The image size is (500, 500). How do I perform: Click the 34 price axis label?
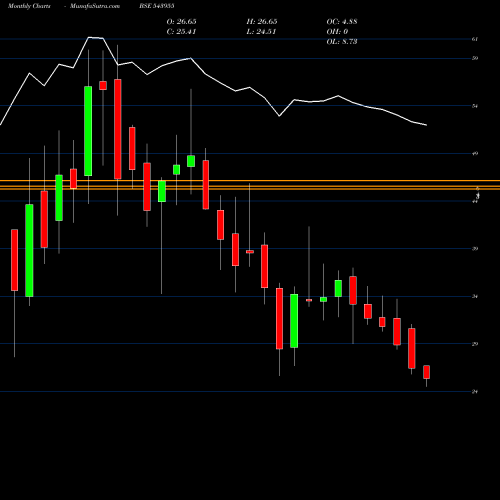475,296
